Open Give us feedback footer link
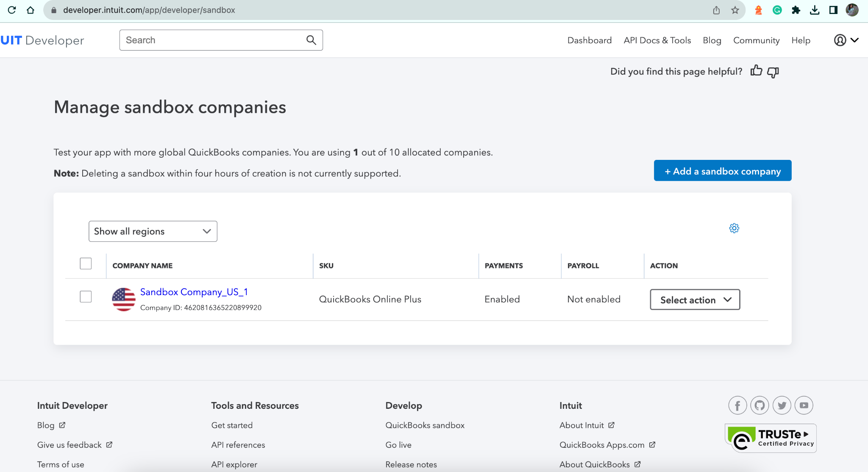The width and height of the screenshot is (868, 472). tap(70, 444)
